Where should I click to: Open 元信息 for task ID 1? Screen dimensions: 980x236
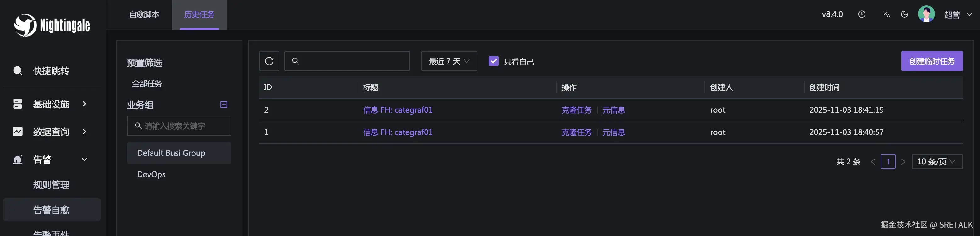click(613, 132)
